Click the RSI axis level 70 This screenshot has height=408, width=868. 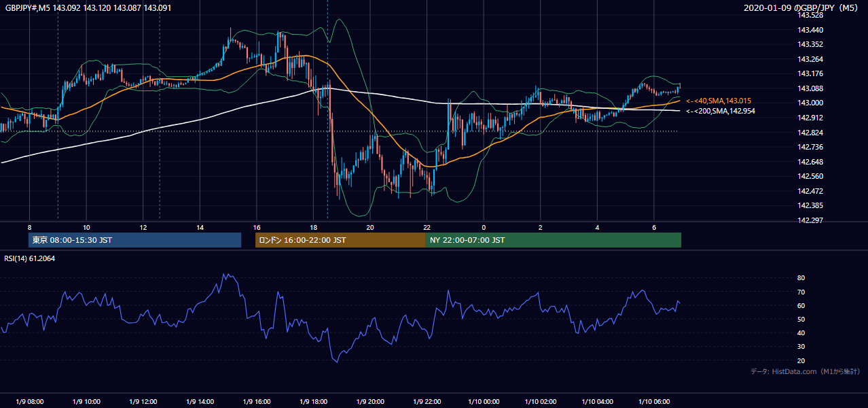(x=801, y=292)
